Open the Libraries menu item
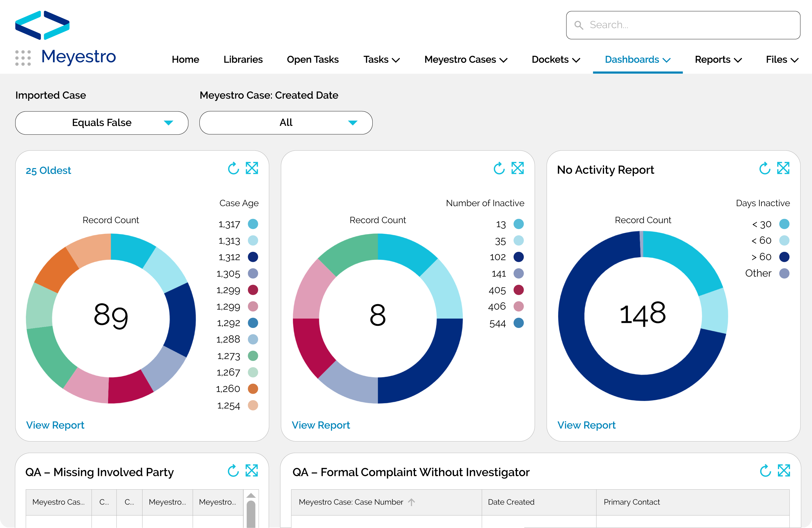The width and height of the screenshot is (812, 528). click(243, 59)
